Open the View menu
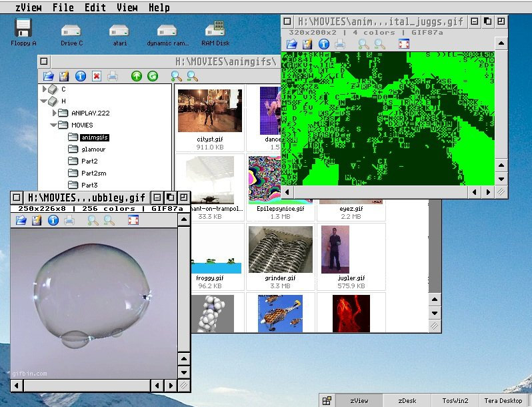The height and width of the screenshot is (407, 532). coord(127,7)
